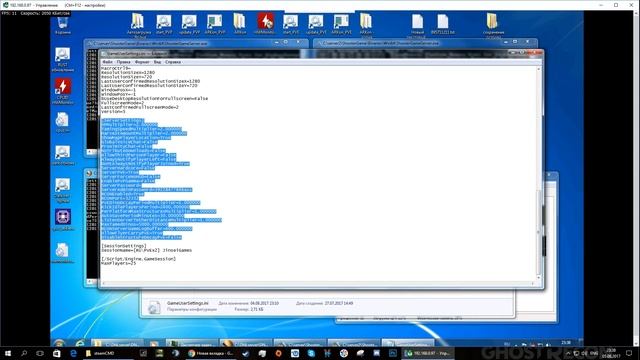Viewport: 640px width, 360px height.
Task: Click the Version=5 line
Action: tap(113, 111)
